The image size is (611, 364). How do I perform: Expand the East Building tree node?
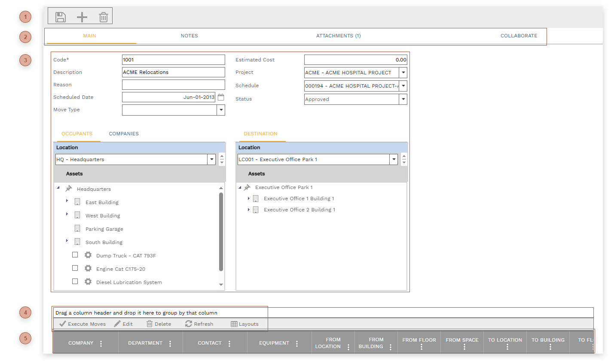(67, 201)
